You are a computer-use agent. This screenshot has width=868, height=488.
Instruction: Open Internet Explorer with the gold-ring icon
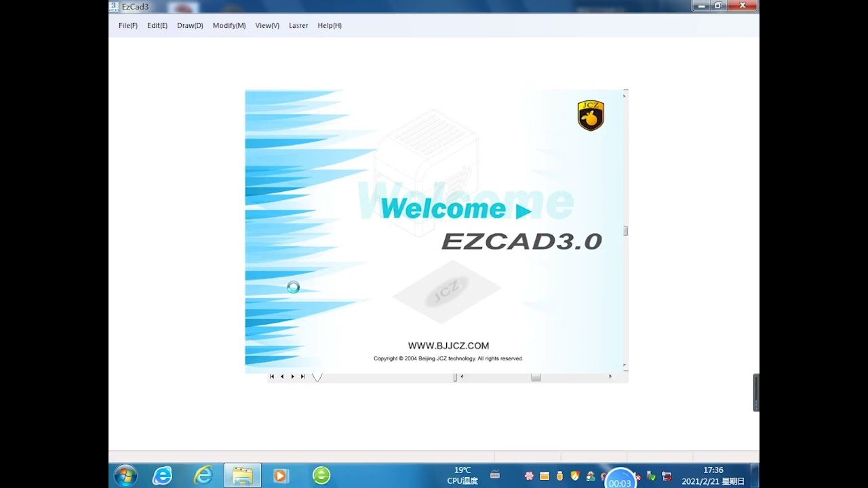tap(203, 476)
